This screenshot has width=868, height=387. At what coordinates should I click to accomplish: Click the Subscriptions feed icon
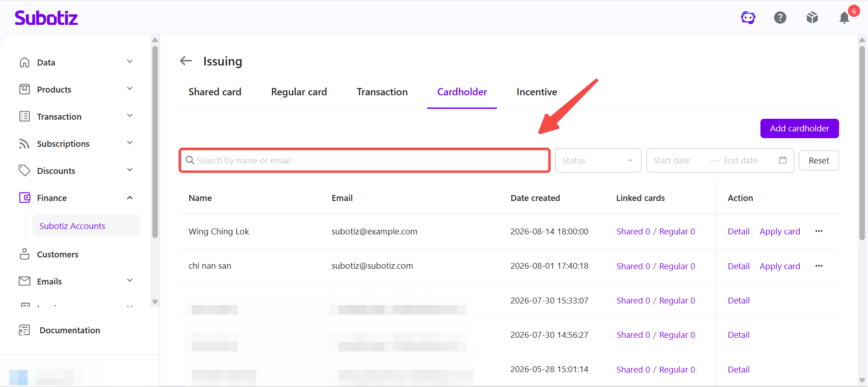(x=24, y=144)
